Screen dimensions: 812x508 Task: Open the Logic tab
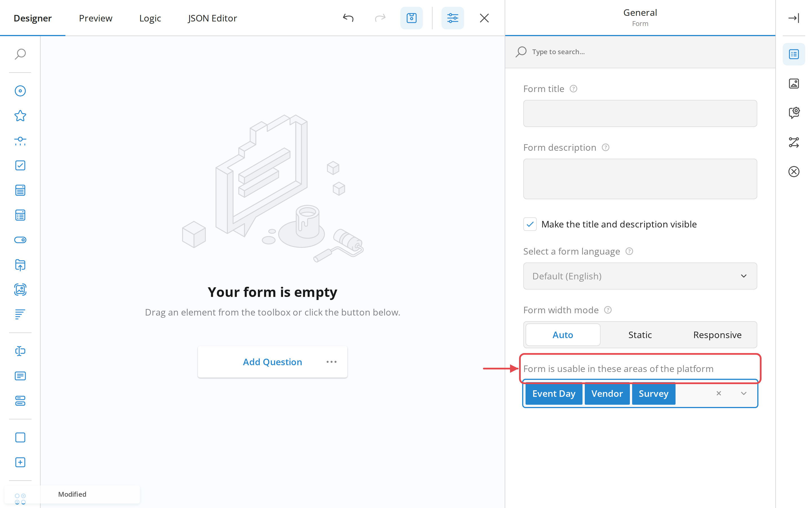pos(150,18)
